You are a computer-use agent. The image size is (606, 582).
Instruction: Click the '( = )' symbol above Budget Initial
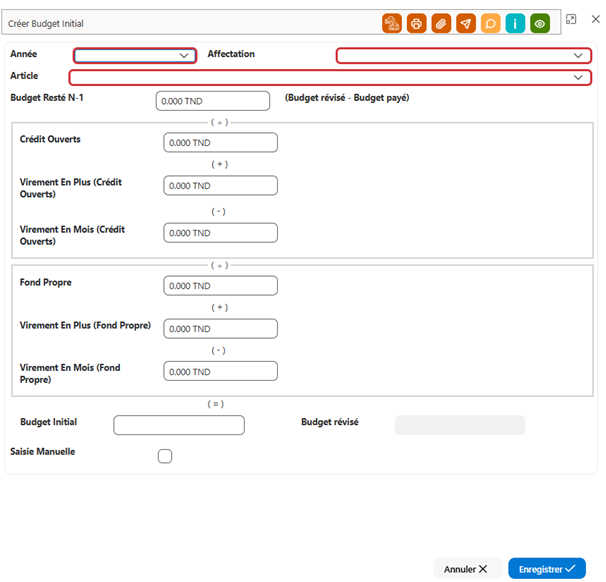tap(216, 404)
